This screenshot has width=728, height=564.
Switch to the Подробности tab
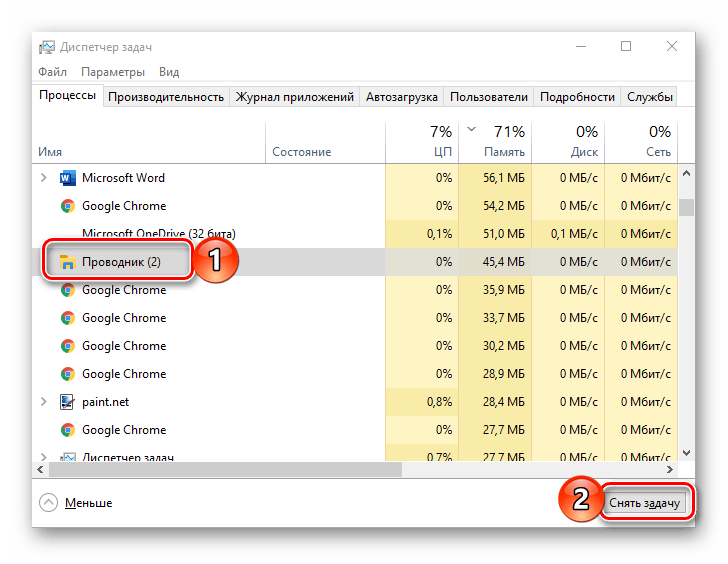pyautogui.click(x=577, y=97)
